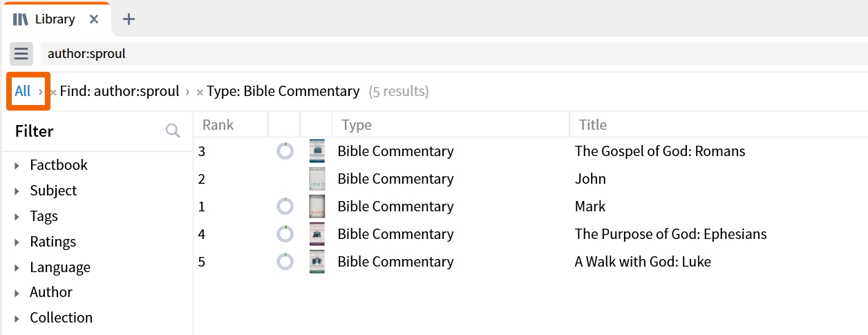Open A Walk with God: Luke
The width and height of the screenshot is (868, 335).
tap(643, 262)
